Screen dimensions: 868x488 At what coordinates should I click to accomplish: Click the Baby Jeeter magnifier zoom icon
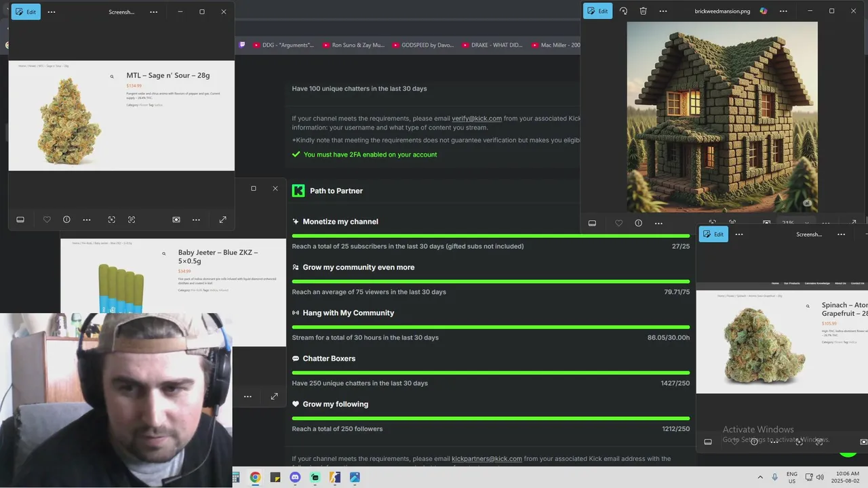click(163, 253)
